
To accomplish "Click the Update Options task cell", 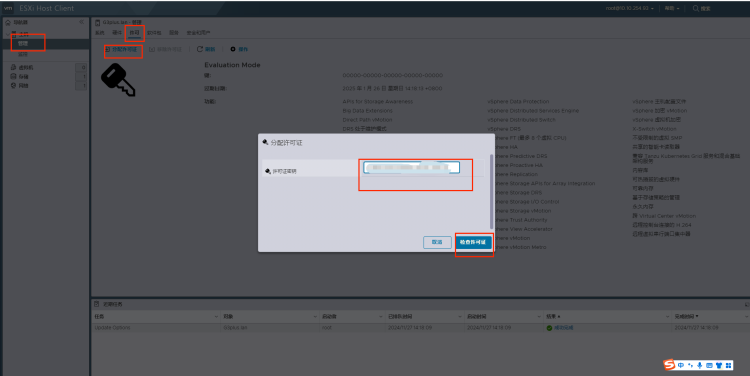I will click(112, 328).
